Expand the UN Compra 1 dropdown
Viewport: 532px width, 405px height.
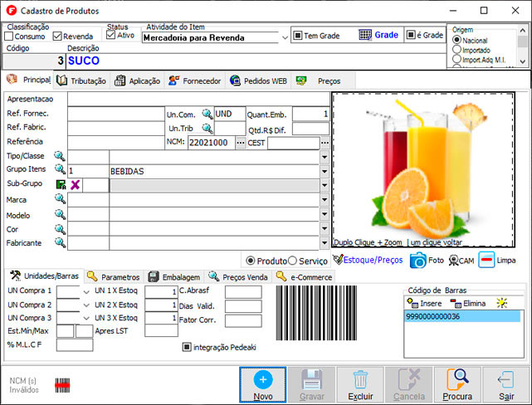(85, 291)
